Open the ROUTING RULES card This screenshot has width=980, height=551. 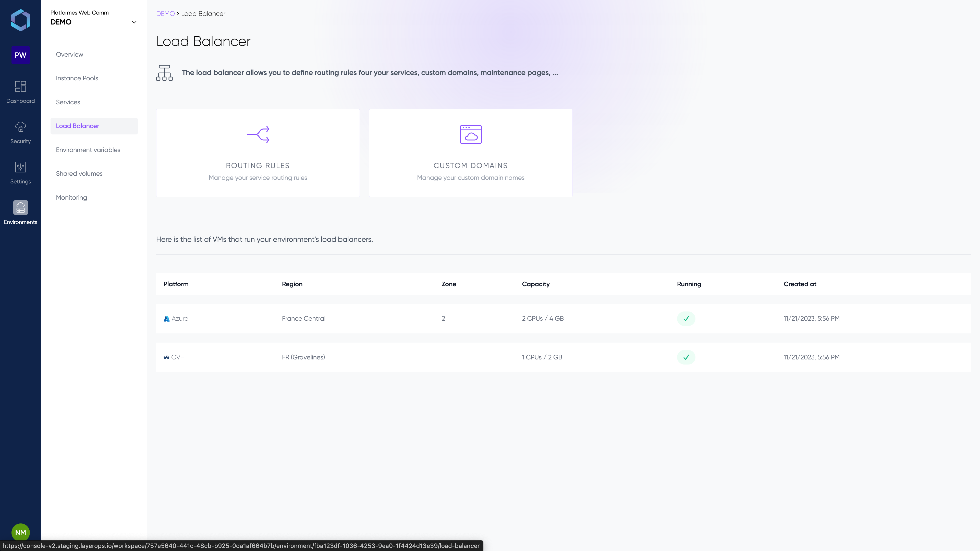(x=258, y=153)
